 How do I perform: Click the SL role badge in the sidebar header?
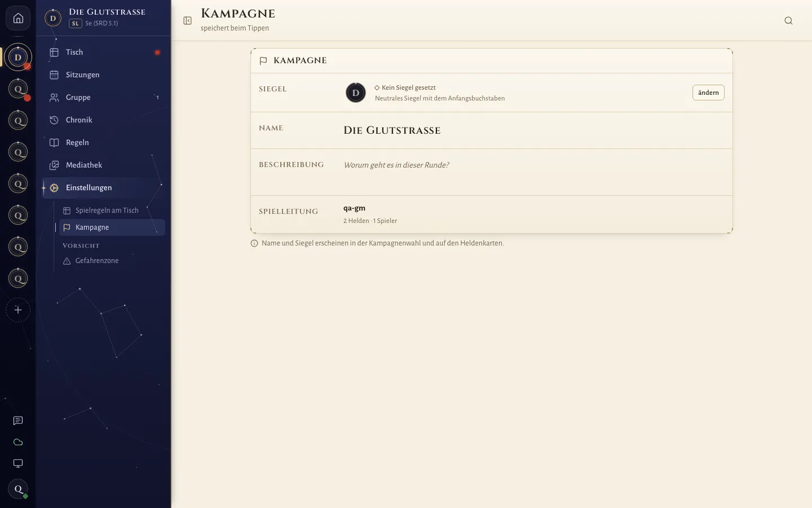(x=76, y=24)
